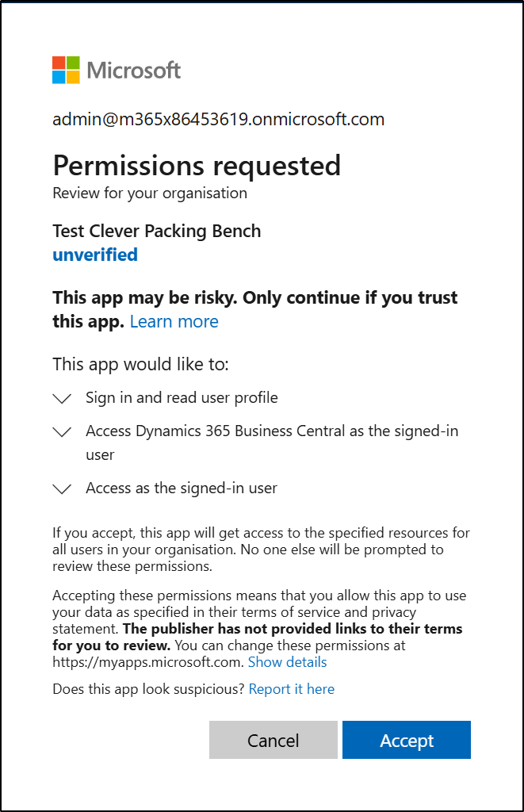
Task: Click Report it here link
Action: pos(292,689)
